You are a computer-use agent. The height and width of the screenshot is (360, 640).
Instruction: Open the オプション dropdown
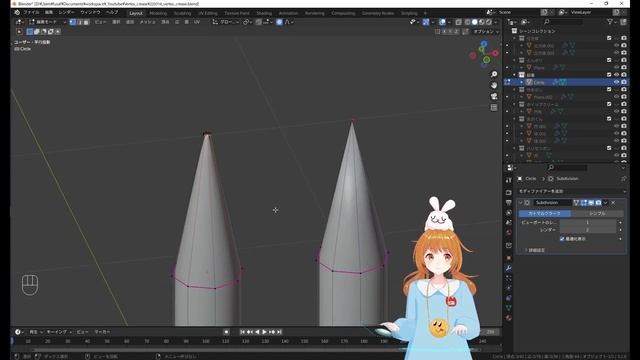tap(485, 31)
